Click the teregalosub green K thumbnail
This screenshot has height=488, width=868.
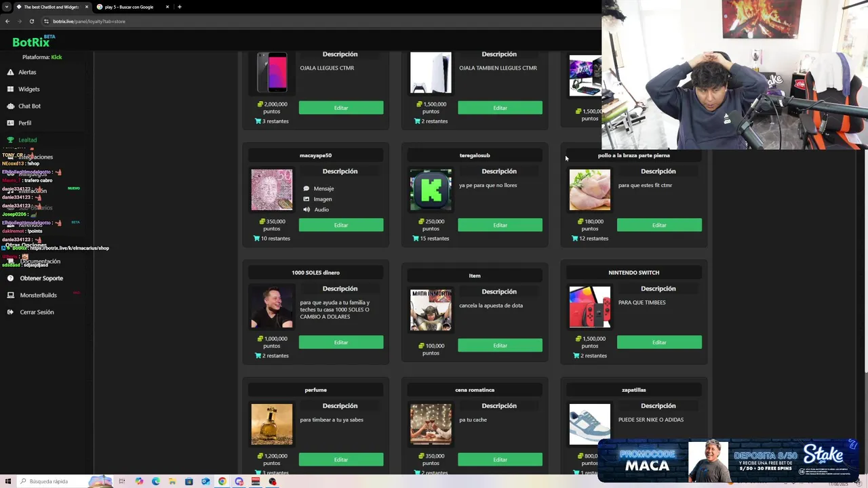click(431, 190)
